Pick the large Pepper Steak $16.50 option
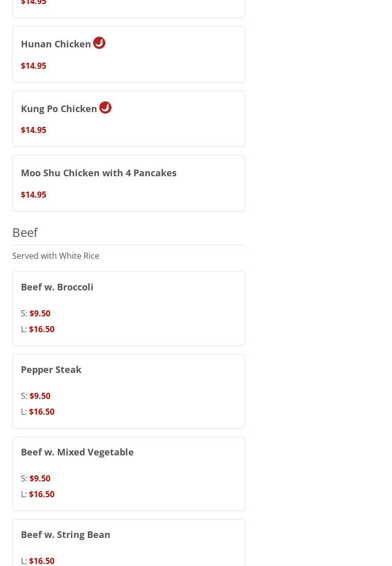This screenshot has height=566, width=392. pyautogui.click(x=42, y=412)
